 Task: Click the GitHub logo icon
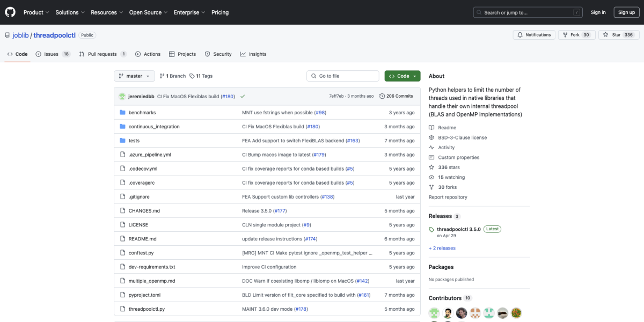11,12
